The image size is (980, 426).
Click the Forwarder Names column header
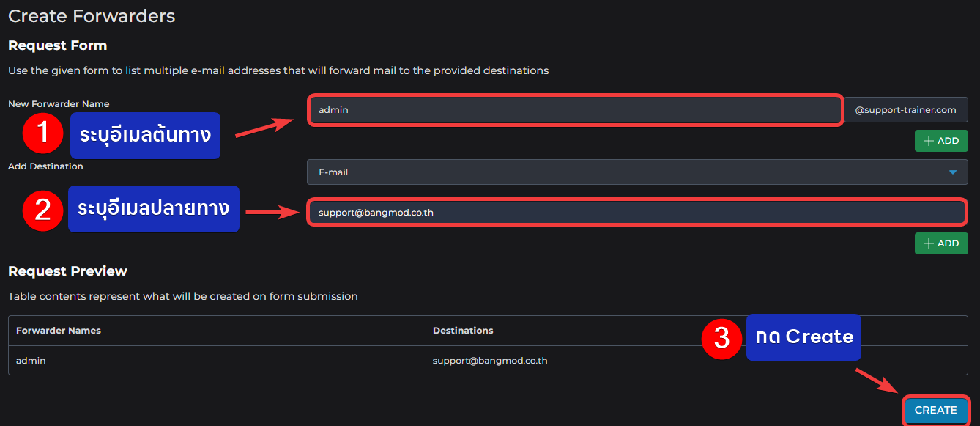(x=59, y=331)
